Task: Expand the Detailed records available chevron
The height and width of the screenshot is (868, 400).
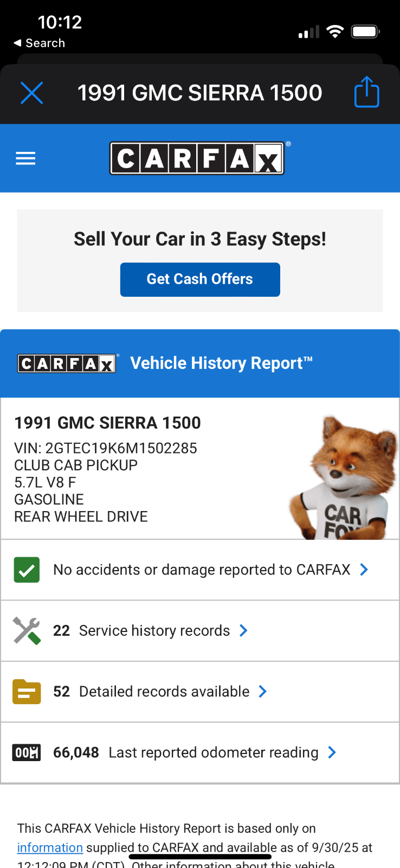Action: 263,691
